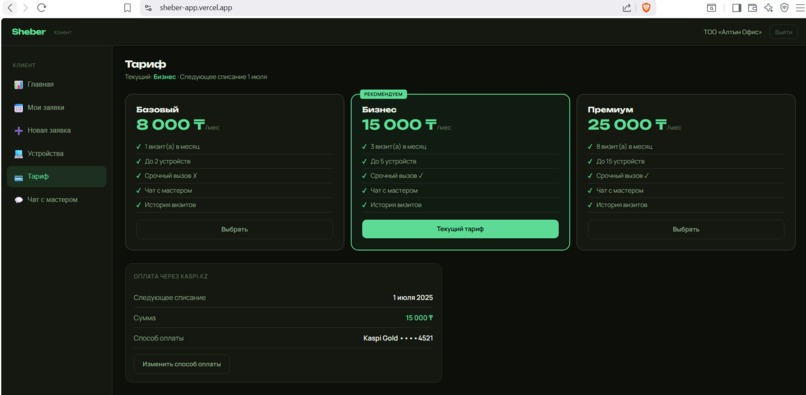Click 'До 5 устройств' feature
Viewport: 806px width, 395px height.
tap(393, 161)
